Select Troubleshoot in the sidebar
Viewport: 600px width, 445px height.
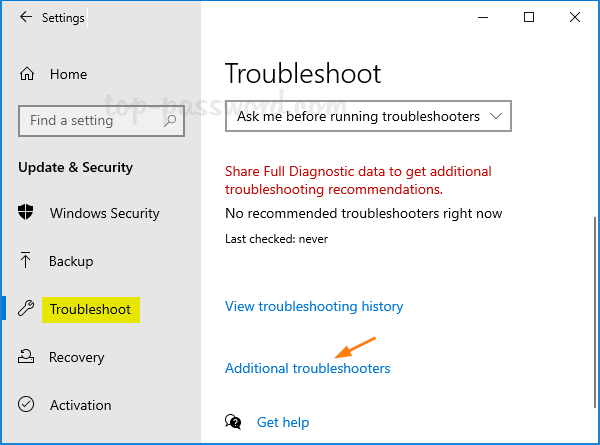90,309
